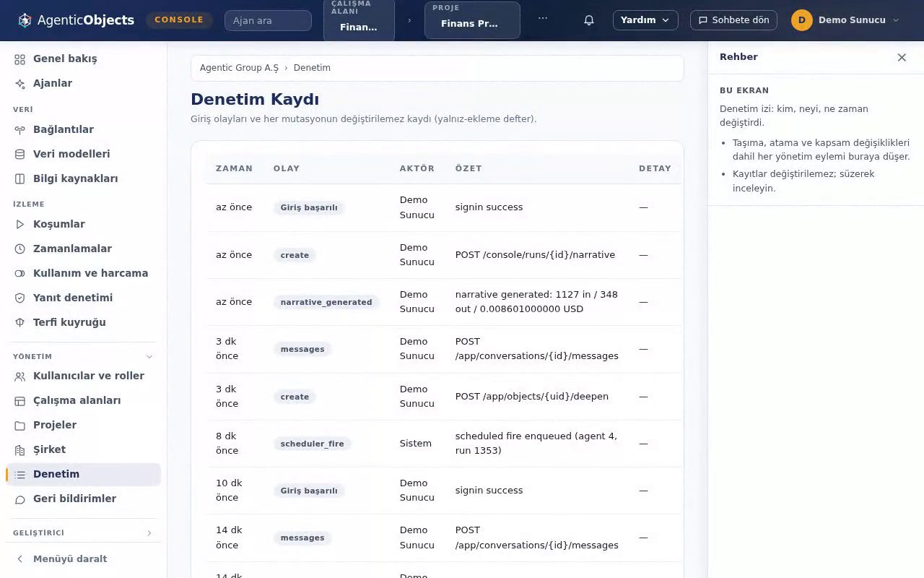Open the Yardım dropdown
924x578 pixels.
pyautogui.click(x=645, y=20)
